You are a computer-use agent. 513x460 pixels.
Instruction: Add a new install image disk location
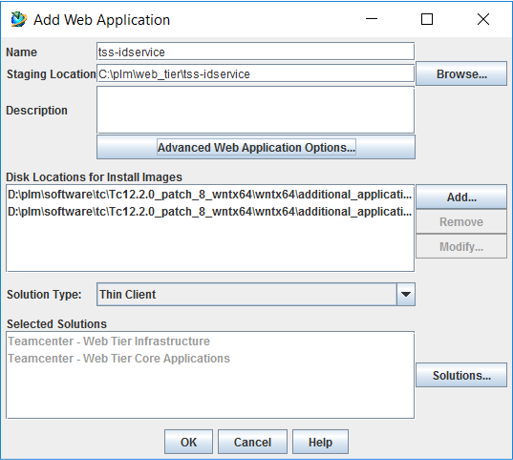coord(461,197)
